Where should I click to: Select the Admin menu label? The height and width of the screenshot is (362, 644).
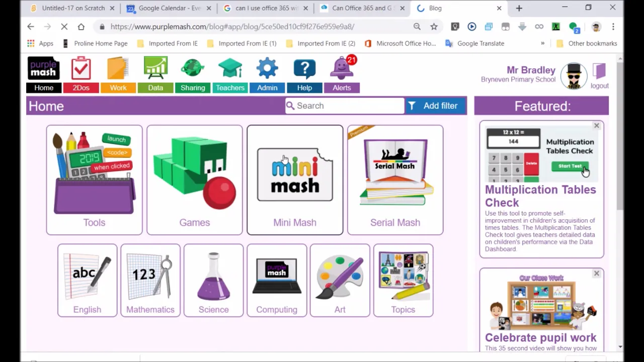tap(267, 87)
